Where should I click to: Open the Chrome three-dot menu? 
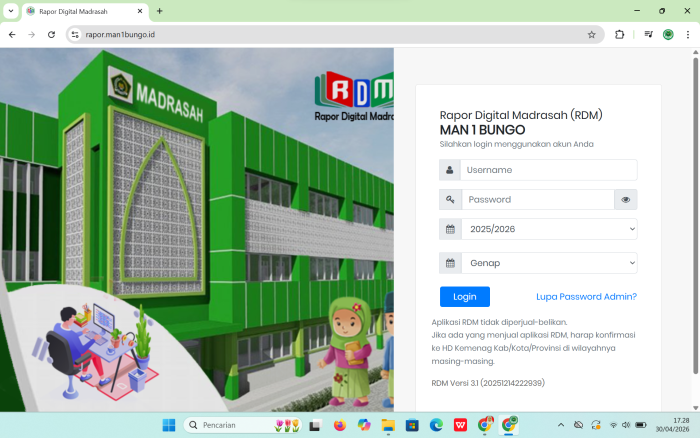point(688,34)
